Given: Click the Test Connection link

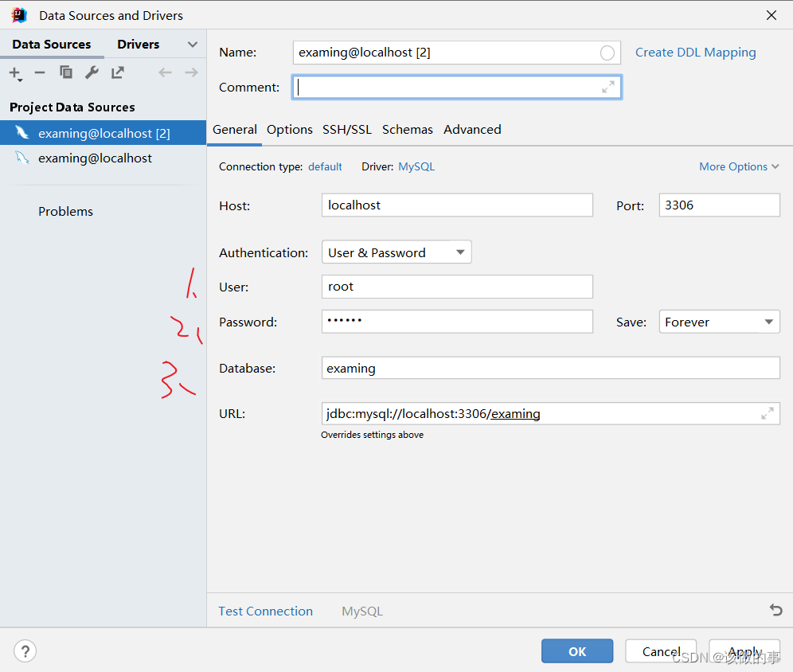Looking at the screenshot, I should click(265, 611).
